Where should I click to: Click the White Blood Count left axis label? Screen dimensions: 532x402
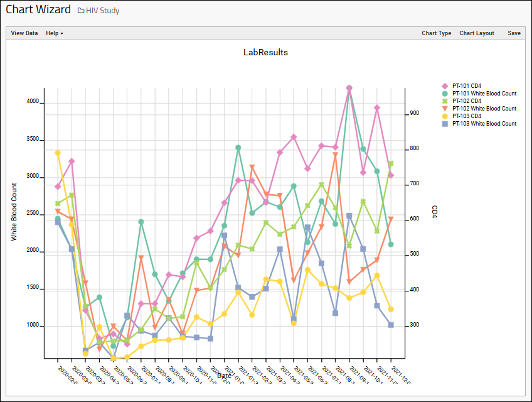(14, 212)
